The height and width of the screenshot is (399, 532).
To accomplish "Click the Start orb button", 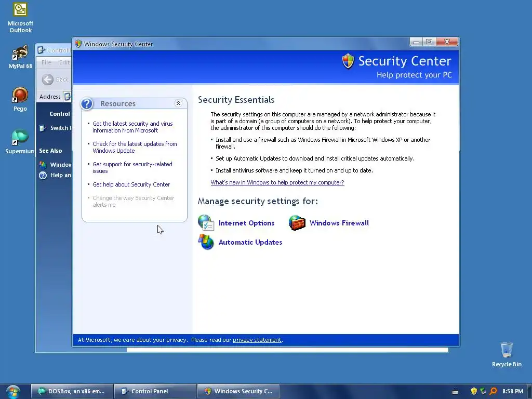I will click(x=12, y=392).
